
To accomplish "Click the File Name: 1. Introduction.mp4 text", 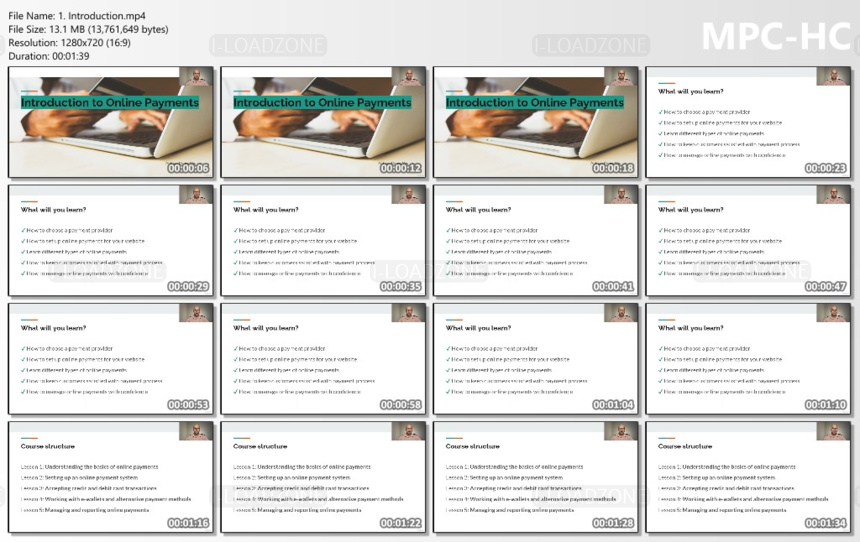I will tap(77, 16).
